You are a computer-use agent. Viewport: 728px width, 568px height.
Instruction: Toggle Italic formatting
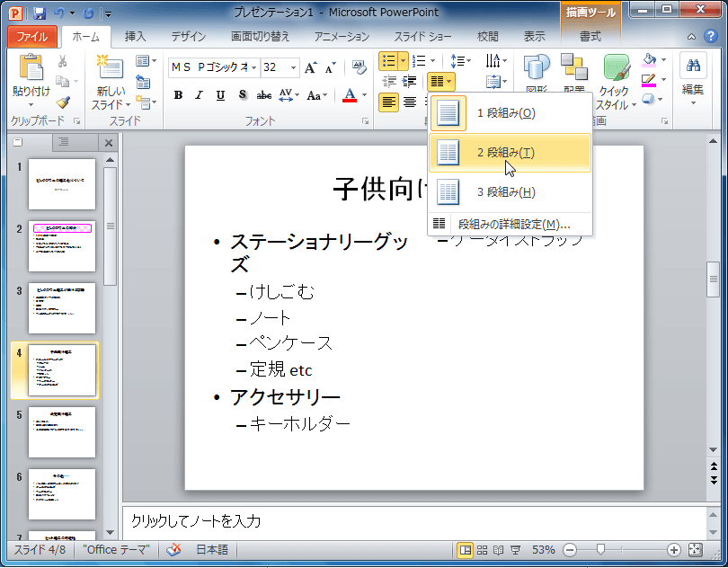199,95
